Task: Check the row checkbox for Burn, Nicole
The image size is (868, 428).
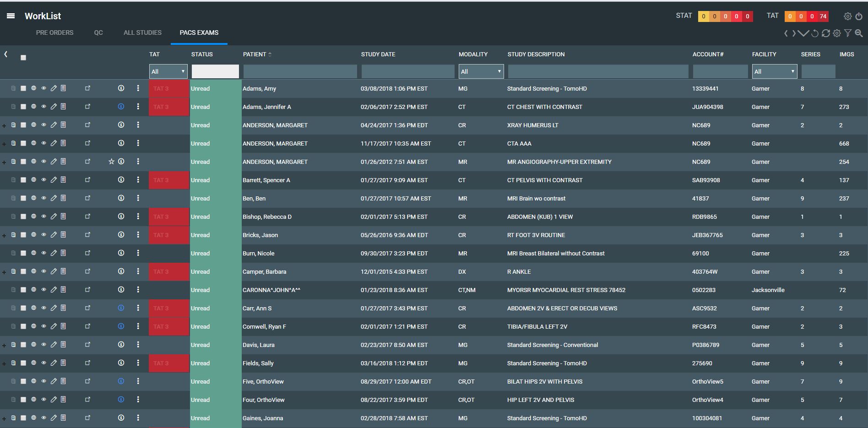Action: pyautogui.click(x=23, y=253)
